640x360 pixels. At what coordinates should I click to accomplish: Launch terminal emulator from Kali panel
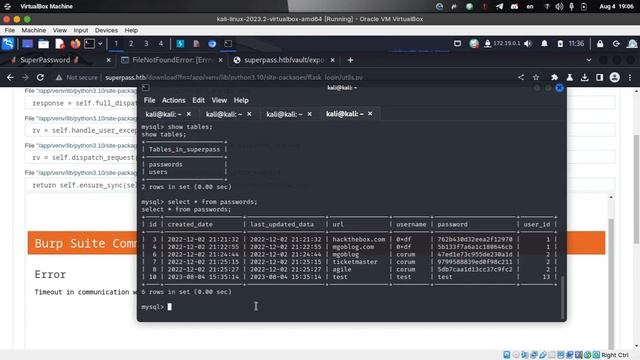[x=89, y=44]
